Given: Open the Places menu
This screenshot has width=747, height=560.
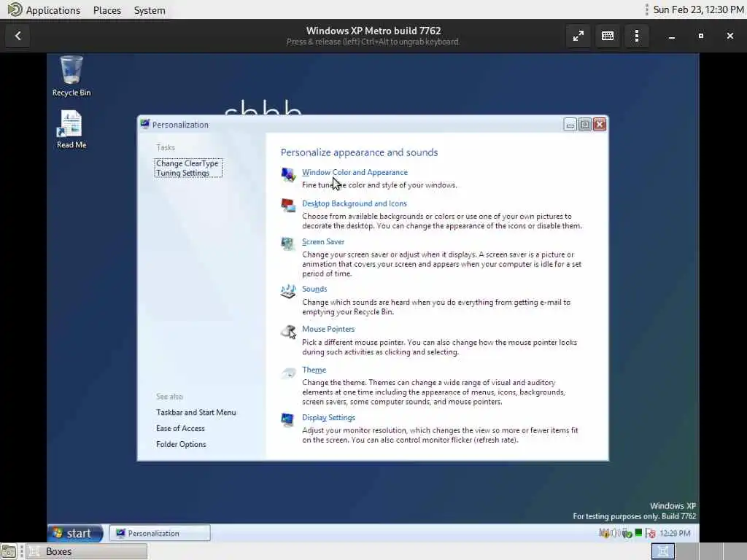Looking at the screenshot, I should (107, 10).
